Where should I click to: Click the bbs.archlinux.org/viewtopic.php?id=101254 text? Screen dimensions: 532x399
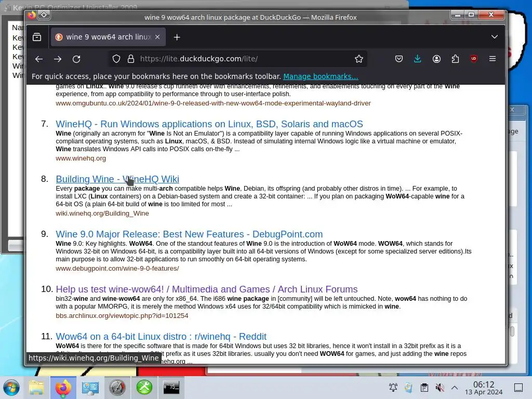tap(122, 315)
